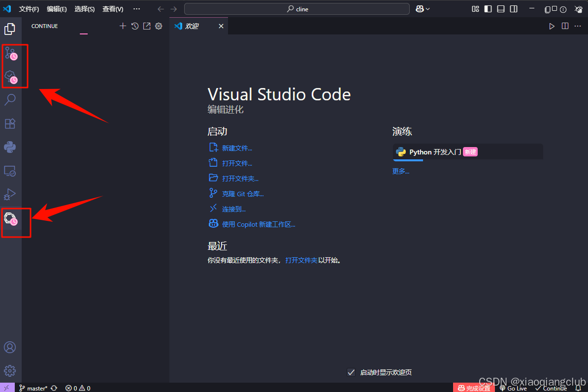This screenshot has height=392, width=588.
Task: View Continue session history
Action: [x=135, y=26]
